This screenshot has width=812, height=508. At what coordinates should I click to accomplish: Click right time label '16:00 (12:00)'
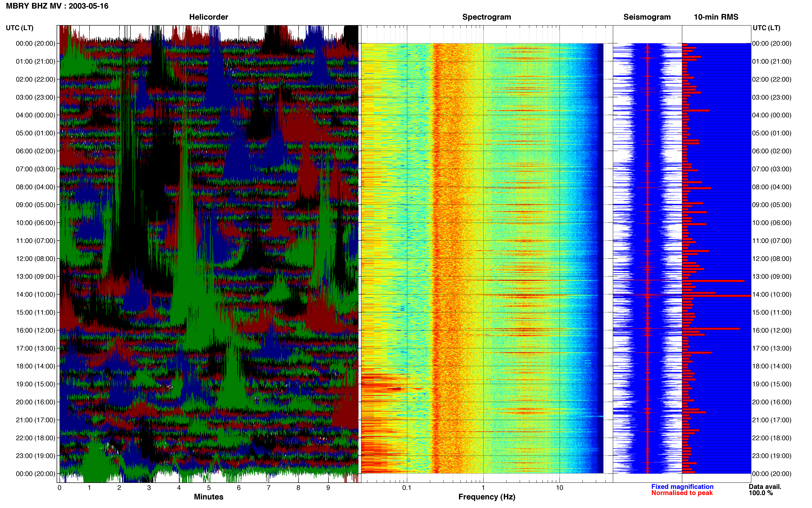pos(772,330)
